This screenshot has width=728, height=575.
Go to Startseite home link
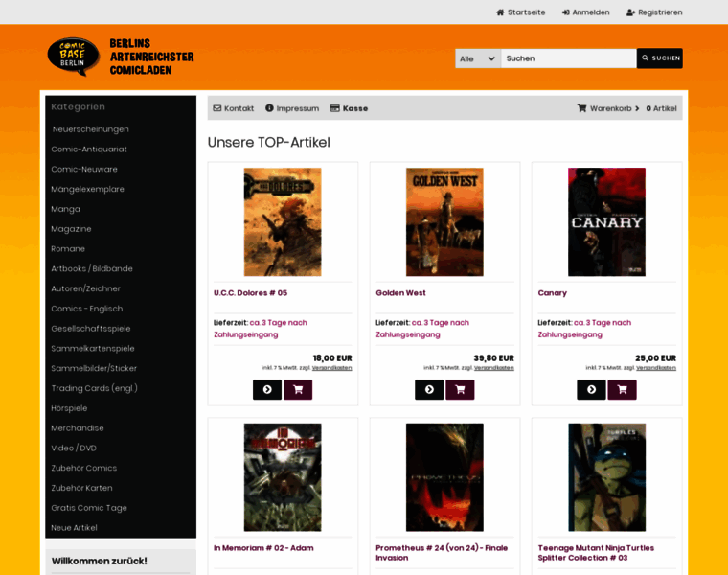point(520,12)
